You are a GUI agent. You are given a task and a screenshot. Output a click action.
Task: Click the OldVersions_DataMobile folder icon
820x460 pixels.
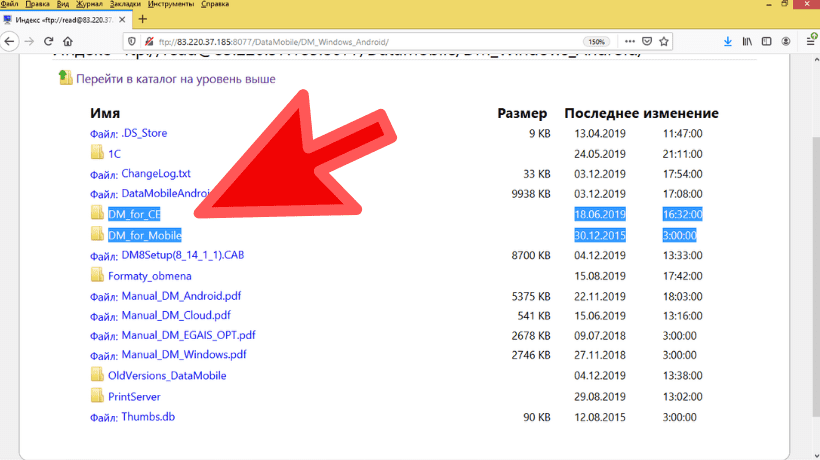click(x=97, y=374)
